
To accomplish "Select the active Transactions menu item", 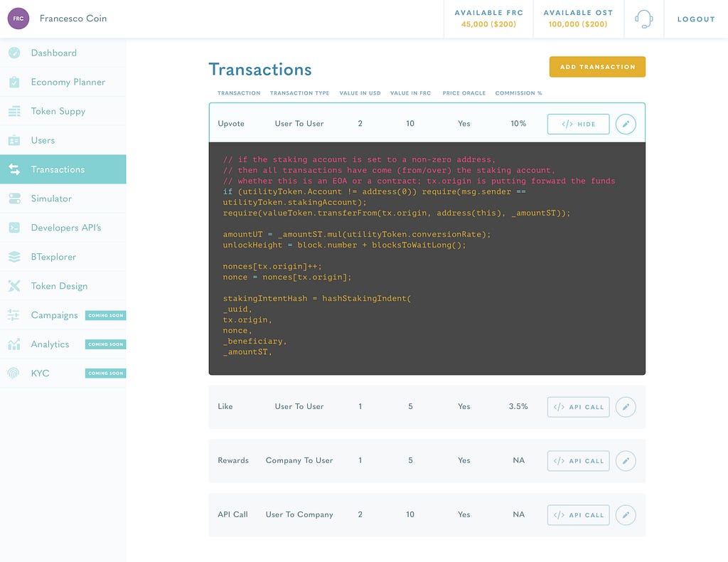I will pyautogui.click(x=63, y=169).
